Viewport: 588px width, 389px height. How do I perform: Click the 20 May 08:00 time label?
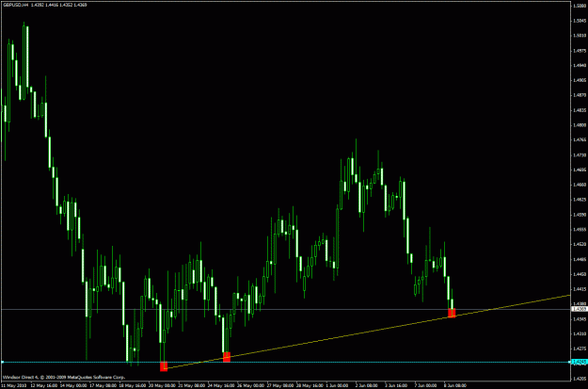tap(161, 385)
